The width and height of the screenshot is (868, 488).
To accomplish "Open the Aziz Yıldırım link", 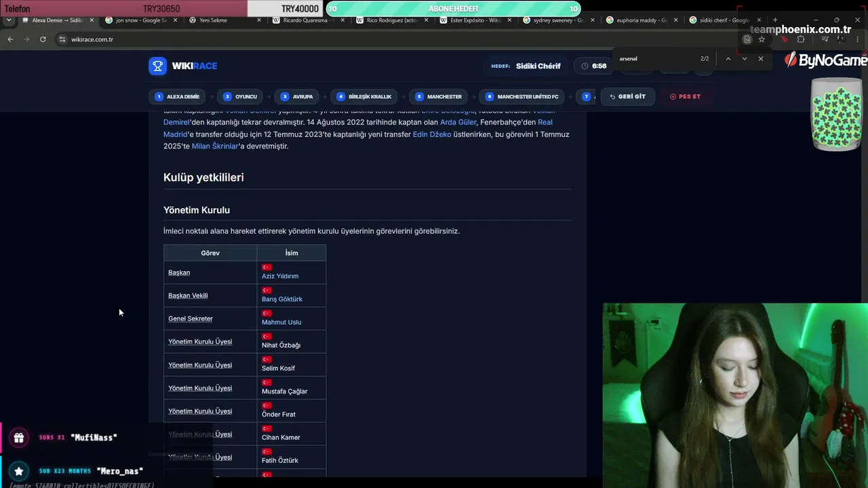I will pos(280,276).
